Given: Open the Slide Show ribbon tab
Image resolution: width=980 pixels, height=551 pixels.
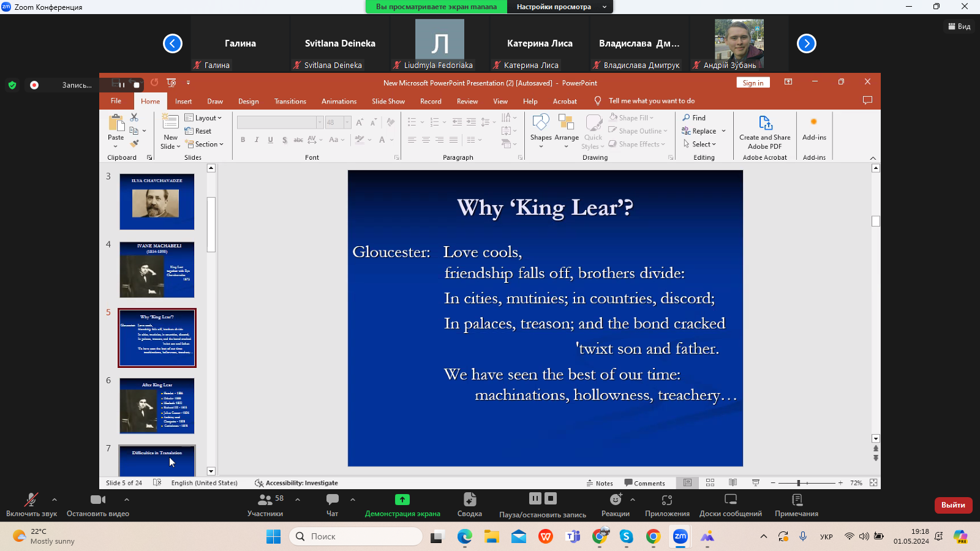Looking at the screenshot, I should click(x=388, y=101).
